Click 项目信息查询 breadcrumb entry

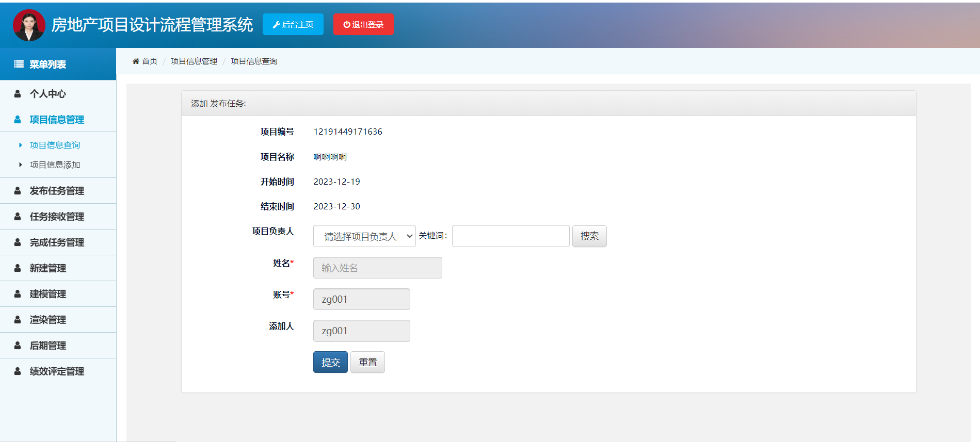point(254,61)
